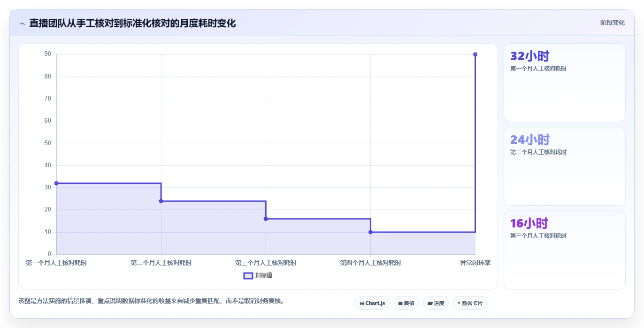Open the 16小时 stat card
This screenshot has height=328, width=644.
click(x=564, y=250)
